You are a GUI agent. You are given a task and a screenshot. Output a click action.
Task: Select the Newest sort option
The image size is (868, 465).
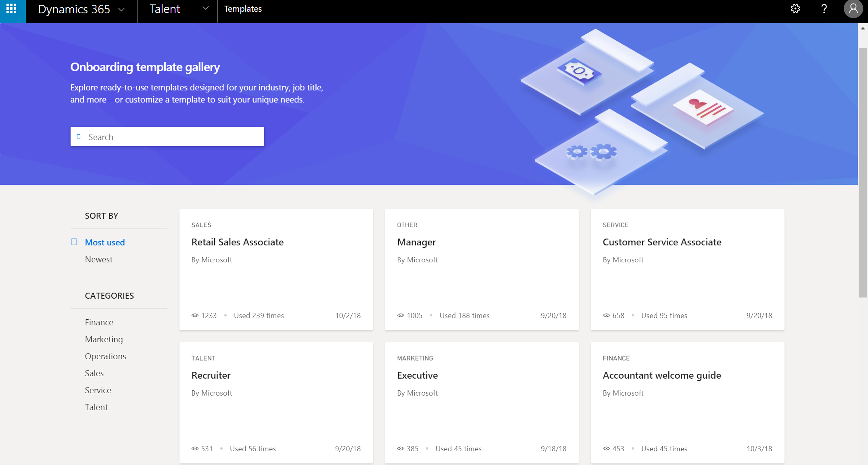(x=99, y=259)
